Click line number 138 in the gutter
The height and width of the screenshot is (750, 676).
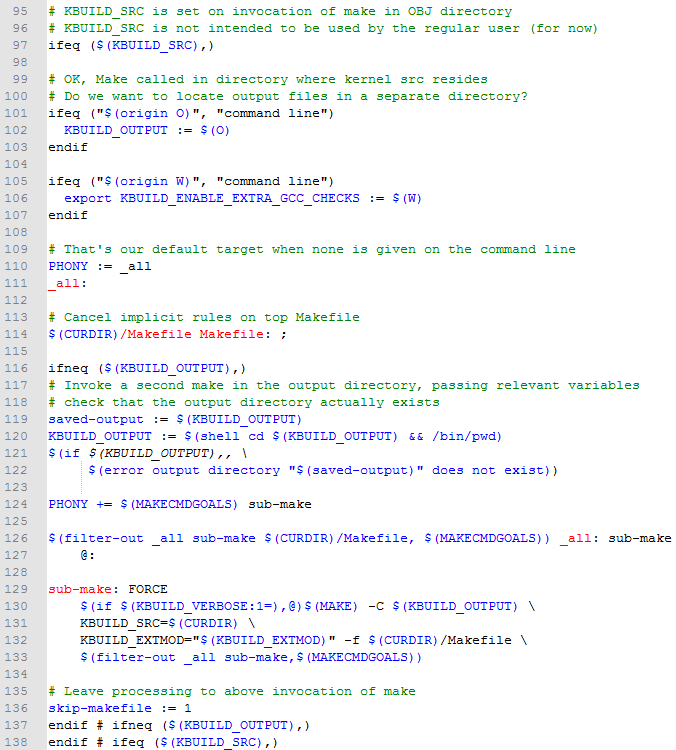[16, 742]
